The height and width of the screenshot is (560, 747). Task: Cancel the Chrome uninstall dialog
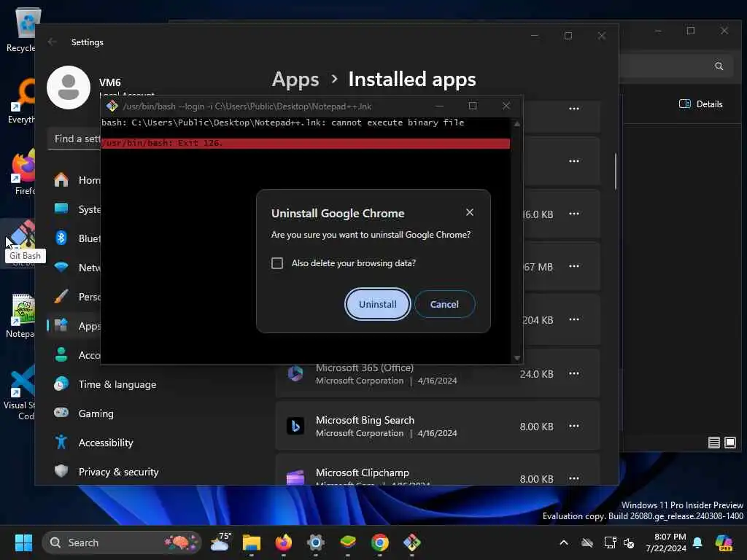(x=444, y=304)
